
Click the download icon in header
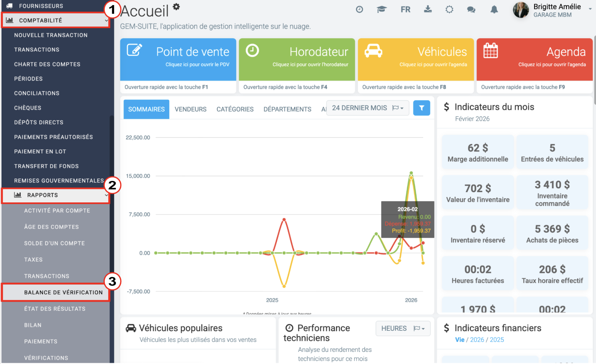point(428,10)
